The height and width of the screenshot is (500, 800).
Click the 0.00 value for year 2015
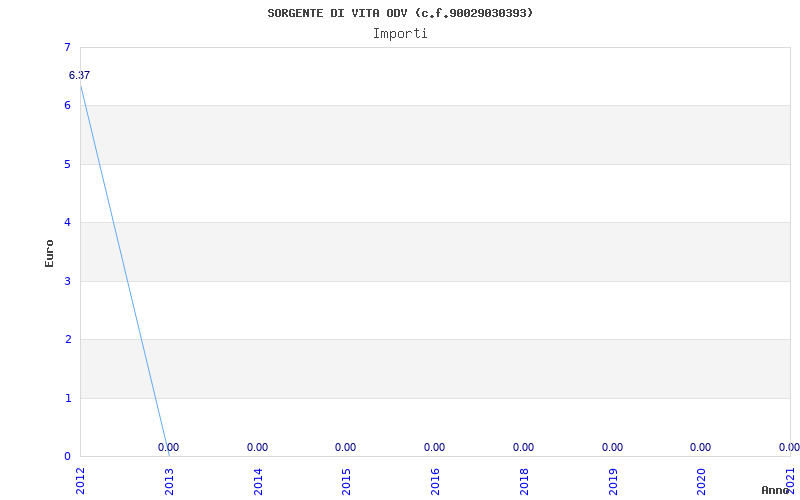345,447
